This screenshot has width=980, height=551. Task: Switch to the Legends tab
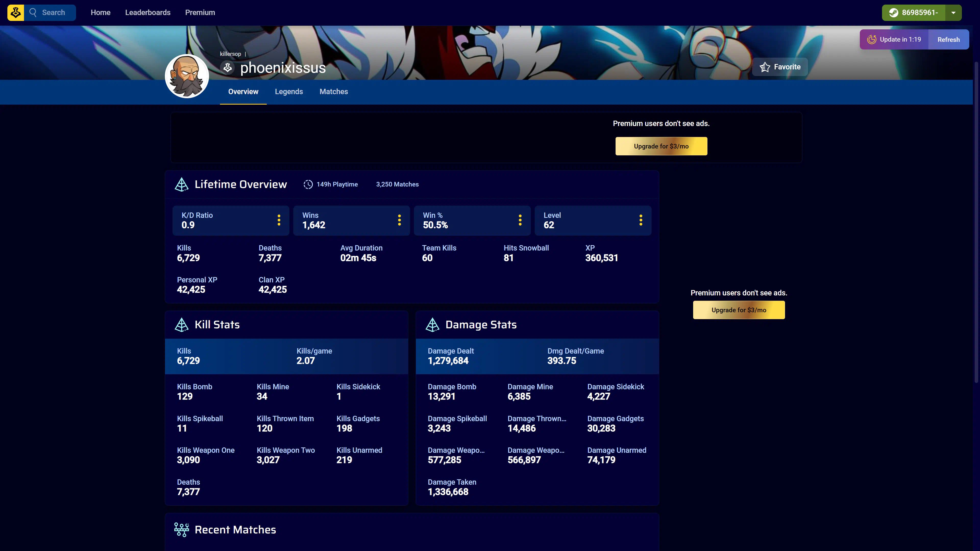coord(289,92)
